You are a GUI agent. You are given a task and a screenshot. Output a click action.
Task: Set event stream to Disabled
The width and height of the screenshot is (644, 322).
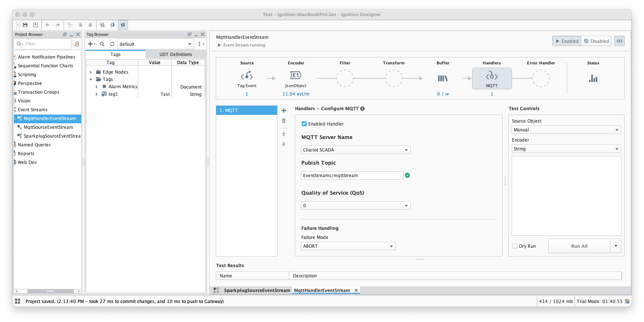point(596,41)
